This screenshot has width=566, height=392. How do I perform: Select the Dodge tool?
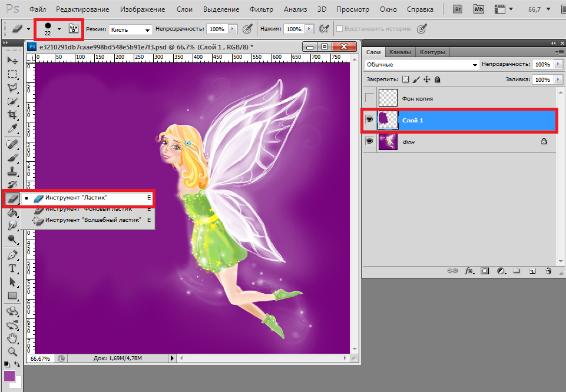pyautogui.click(x=12, y=239)
